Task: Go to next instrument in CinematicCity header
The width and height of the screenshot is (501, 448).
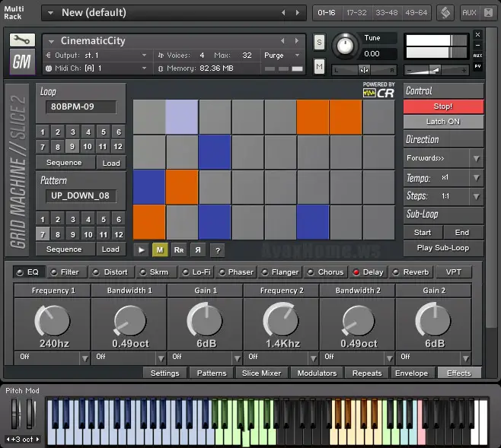Action: tap(297, 41)
